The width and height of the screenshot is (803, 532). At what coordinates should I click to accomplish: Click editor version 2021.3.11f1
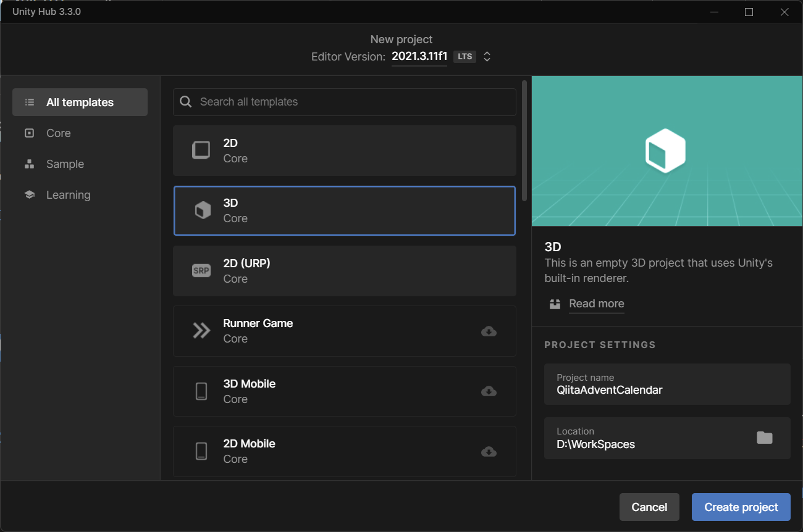(419, 56)
